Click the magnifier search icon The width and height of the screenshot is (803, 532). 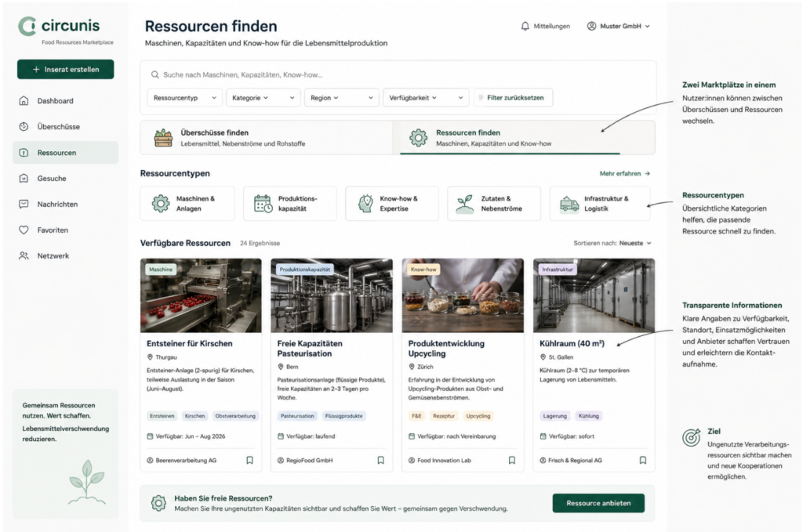click(154, 74)
